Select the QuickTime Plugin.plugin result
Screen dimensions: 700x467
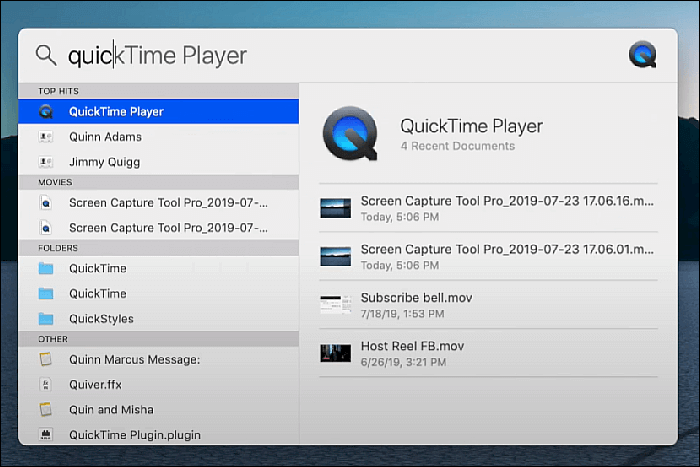click(135, 435)
